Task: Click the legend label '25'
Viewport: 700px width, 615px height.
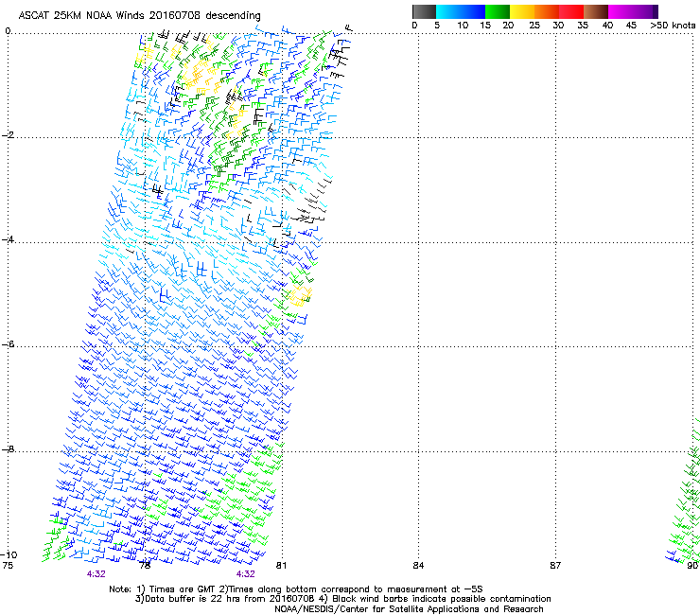Action: (x=534, y=26)
